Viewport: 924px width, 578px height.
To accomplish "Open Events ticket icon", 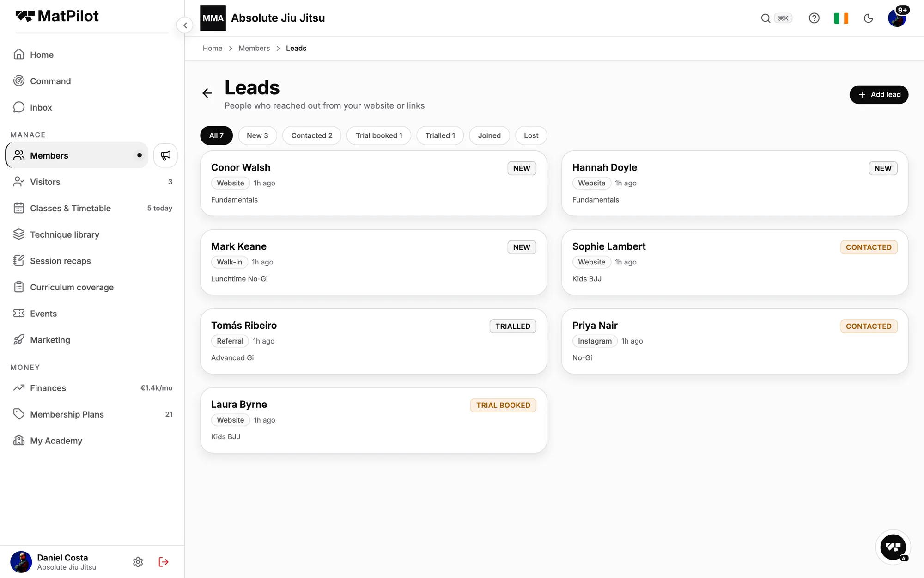I will tap(19, 314).
